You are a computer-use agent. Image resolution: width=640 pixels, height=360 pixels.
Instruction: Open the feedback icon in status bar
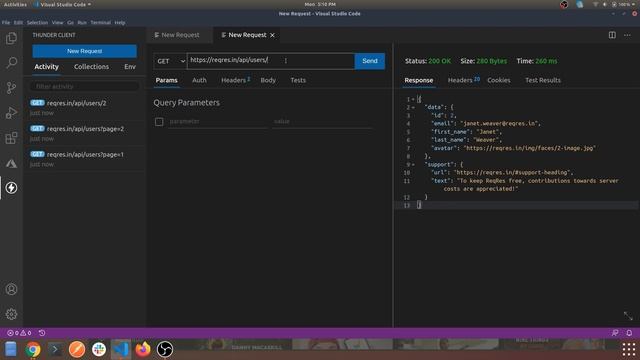(615, 333)
